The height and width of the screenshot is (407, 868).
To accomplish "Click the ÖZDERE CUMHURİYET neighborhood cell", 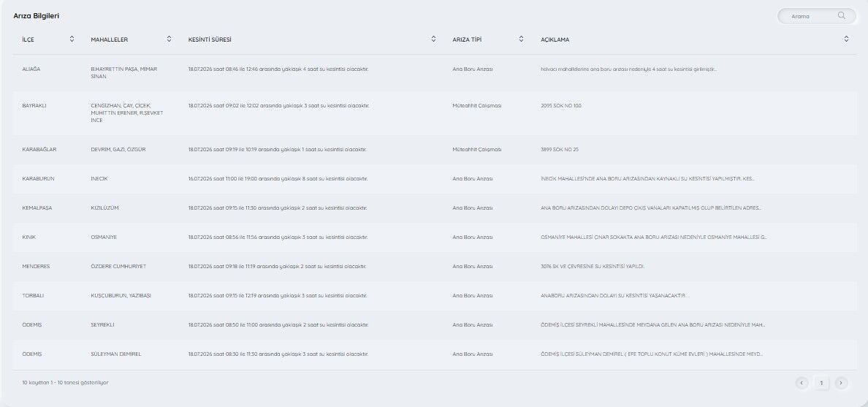I will pos(118,267).
